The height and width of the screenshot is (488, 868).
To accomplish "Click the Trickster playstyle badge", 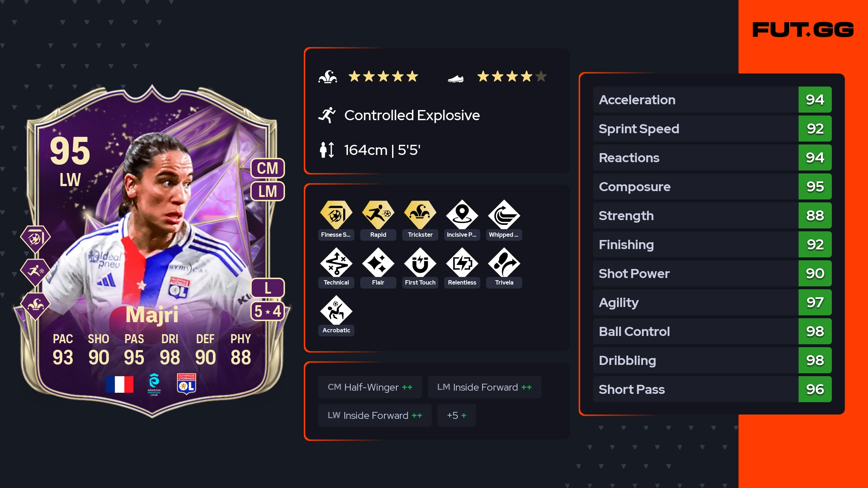I will point(420,215).
